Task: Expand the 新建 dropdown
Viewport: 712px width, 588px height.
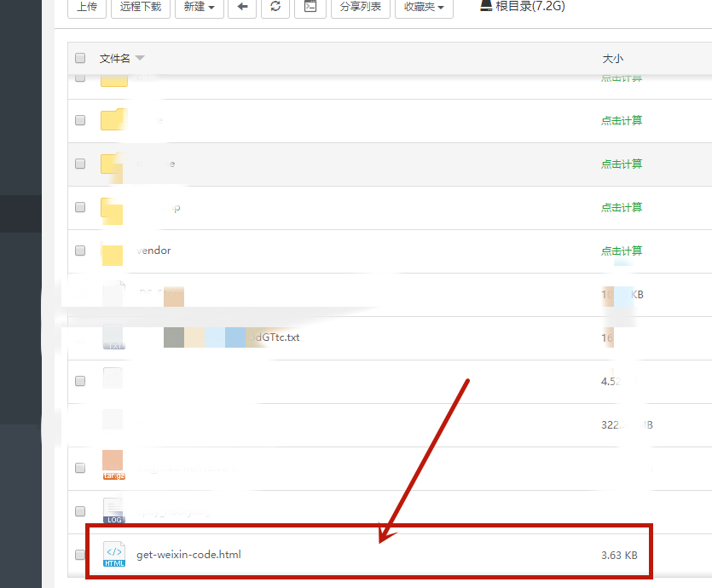Action: pyautogui.click(x=200, y=7)
